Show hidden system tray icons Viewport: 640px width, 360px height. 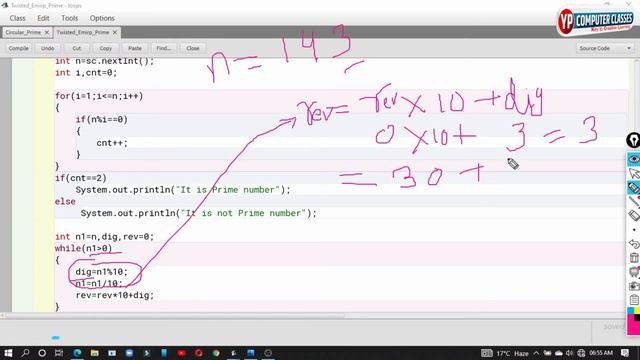(x=536, y=353)
